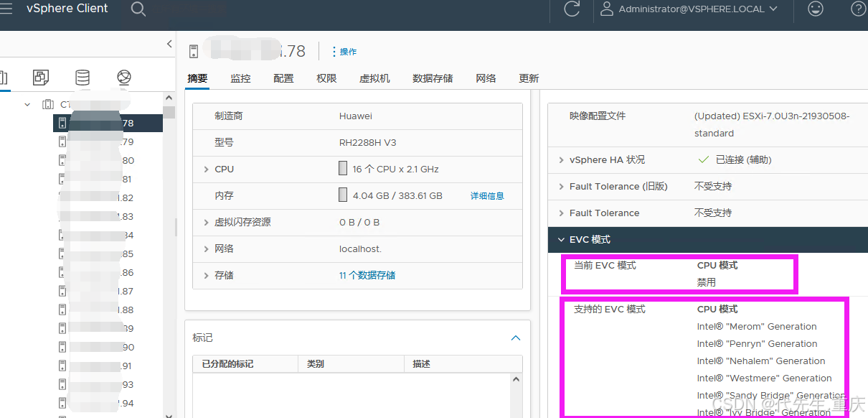The width and height of the screenshot is (868, 418).
Task: Collapse the cluster tree node arrow
Action: [27, 105]
